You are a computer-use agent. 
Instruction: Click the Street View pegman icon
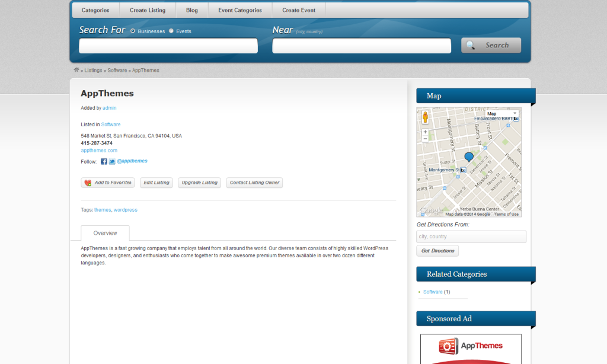[425, 117]
